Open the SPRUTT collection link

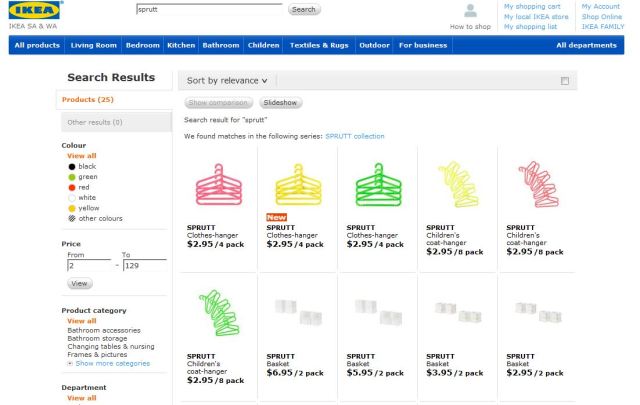(x=354, y=136)
